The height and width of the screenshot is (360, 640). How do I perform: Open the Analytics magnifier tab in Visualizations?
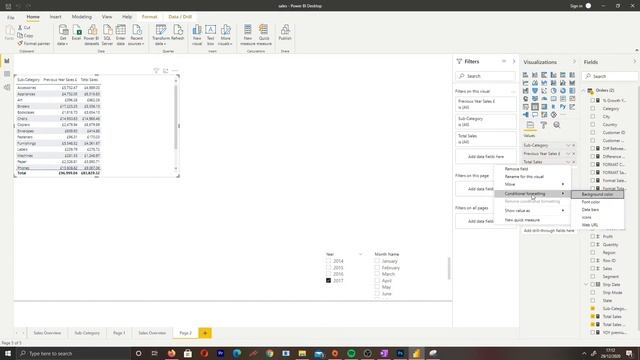pyautogui.click(x=556, y=125)
